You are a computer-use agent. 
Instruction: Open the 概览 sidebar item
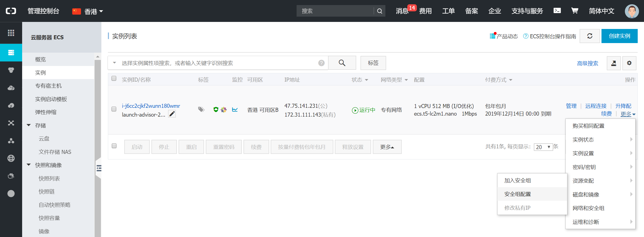(x=41, y=59)
